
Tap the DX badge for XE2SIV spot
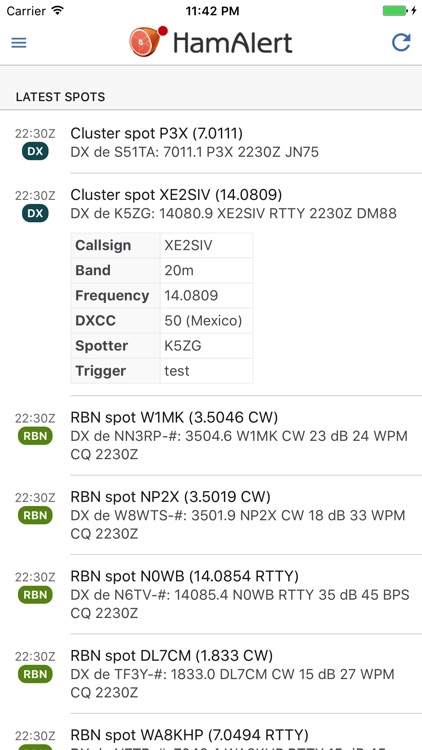click(35, 214)
